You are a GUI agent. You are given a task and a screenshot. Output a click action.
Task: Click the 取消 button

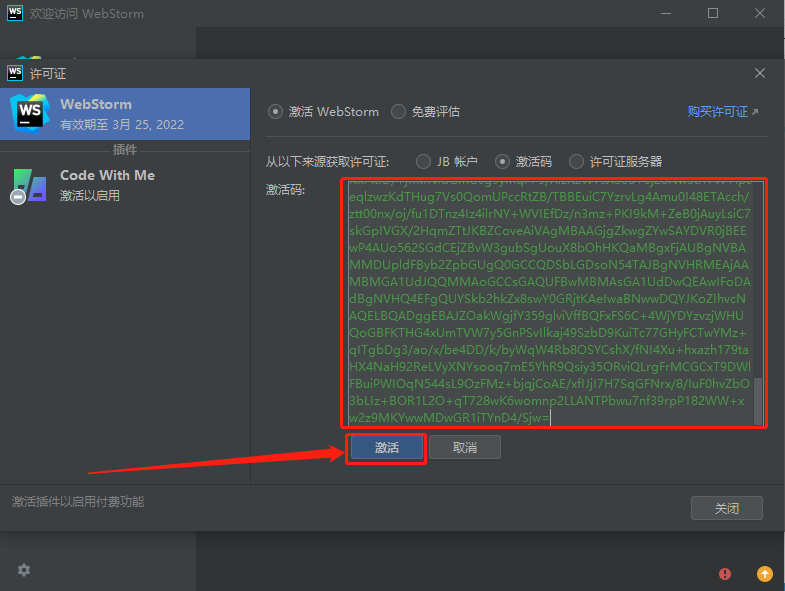[x=465, y=447]
